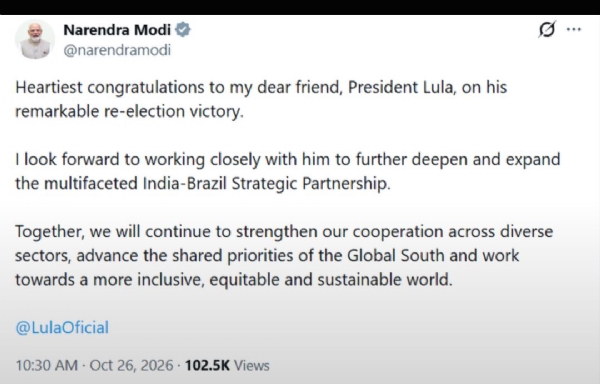This screenshot has height=384, width=600.
Task: Click the black bar above the tweet
Action: click(x=300, y=7)
